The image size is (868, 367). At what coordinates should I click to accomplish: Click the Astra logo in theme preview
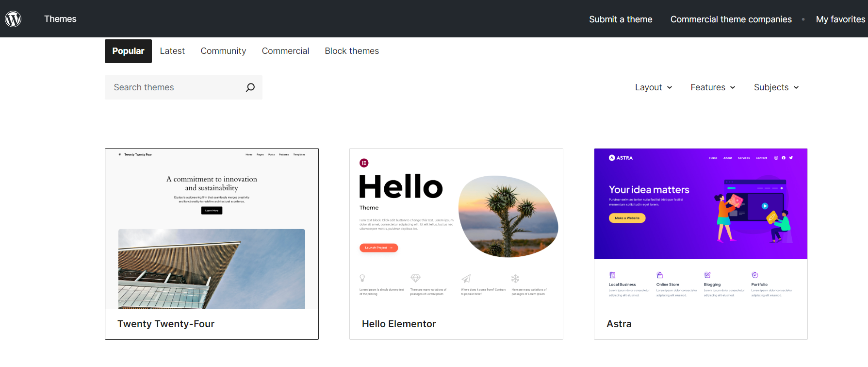(621, 158)
